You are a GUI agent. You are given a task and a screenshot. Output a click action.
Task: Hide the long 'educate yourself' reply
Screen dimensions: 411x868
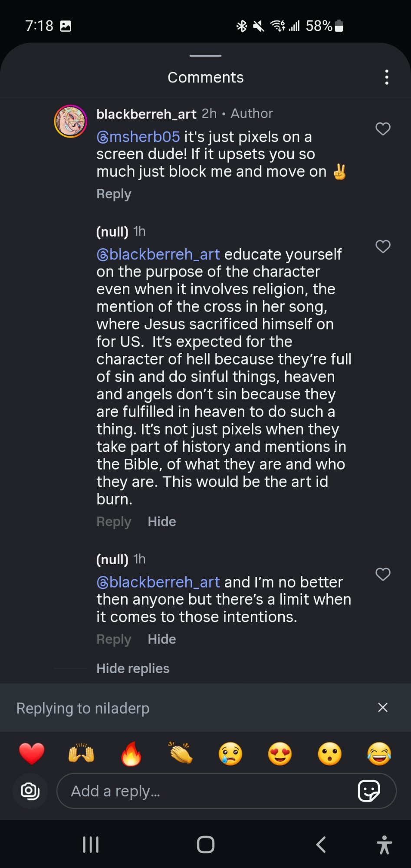pos(161,521)
